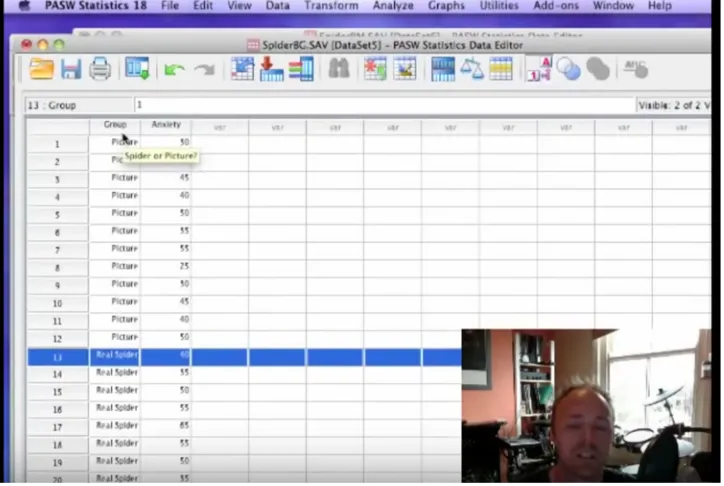The height and width of the screenshot is (486, 724).
Task: Open the File menu
Action: (x=170, y=6)
